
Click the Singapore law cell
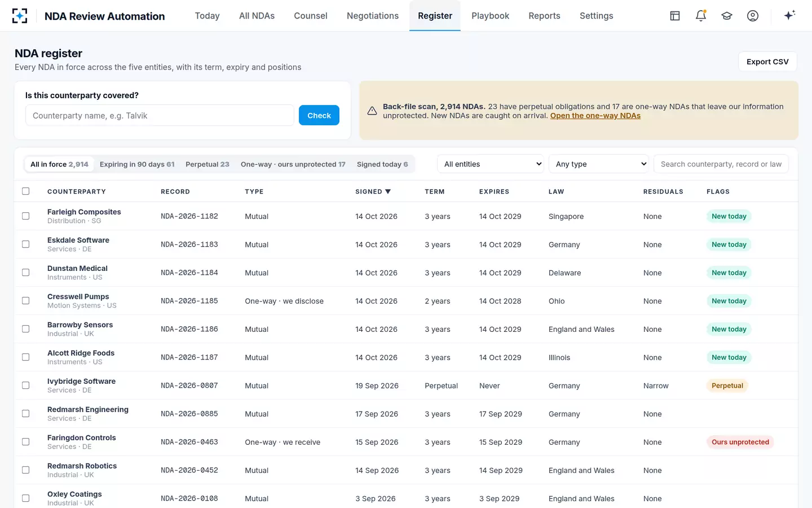point(566,216)
